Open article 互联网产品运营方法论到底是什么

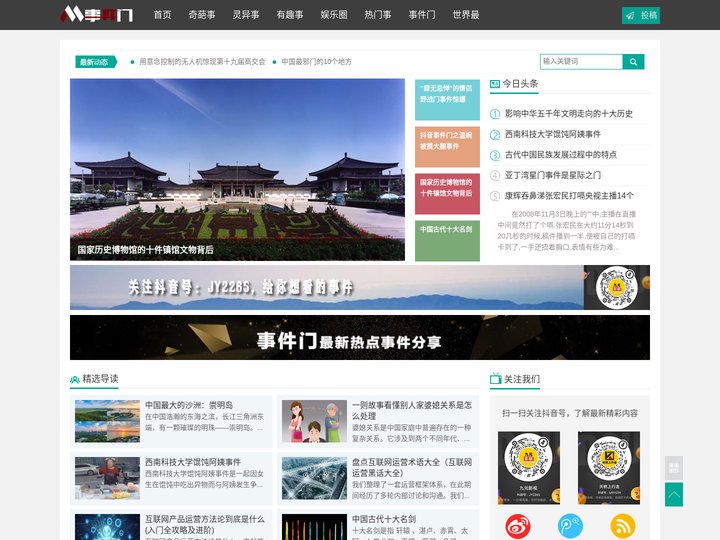pyautogui.click(x=205, y=524)
